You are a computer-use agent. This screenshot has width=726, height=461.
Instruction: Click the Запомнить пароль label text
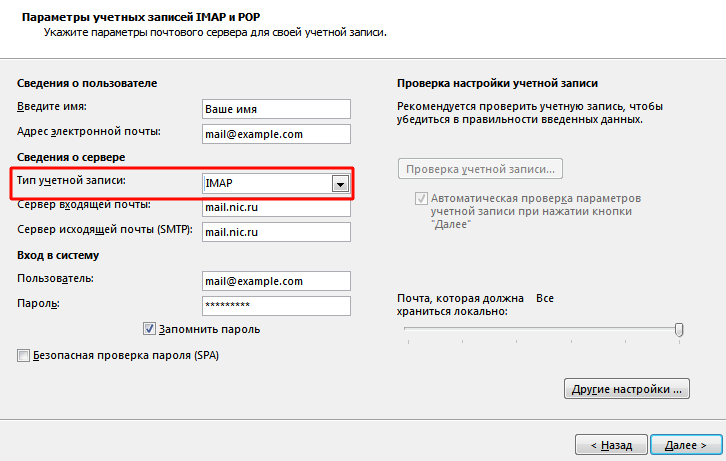click(x=209, y=329)
